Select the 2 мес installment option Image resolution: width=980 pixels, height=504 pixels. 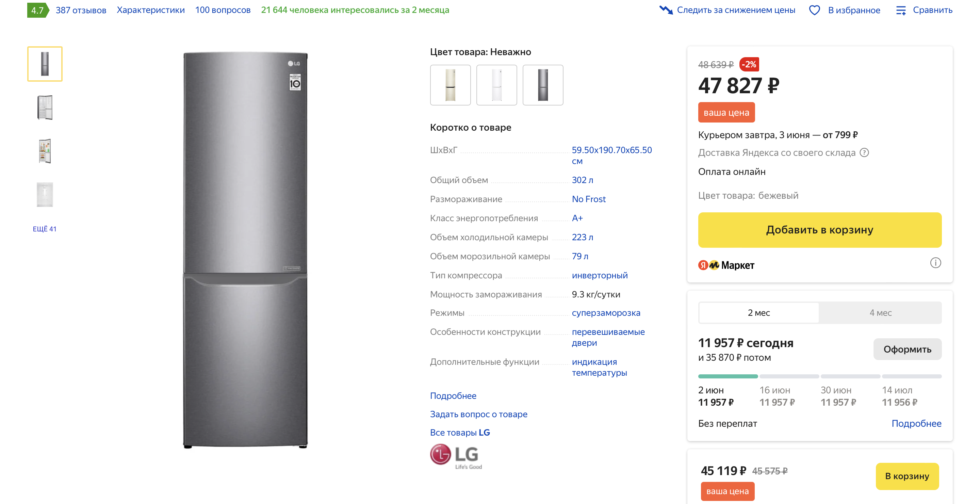758,313
